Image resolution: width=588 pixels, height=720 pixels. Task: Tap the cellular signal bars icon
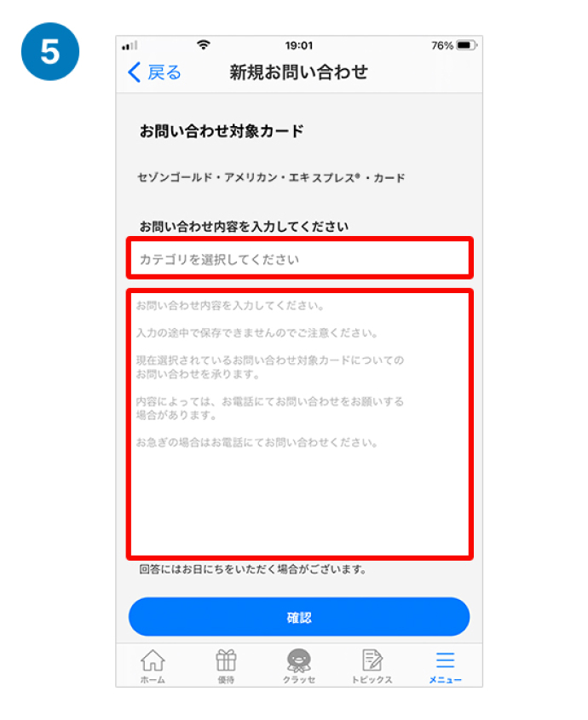130,45
